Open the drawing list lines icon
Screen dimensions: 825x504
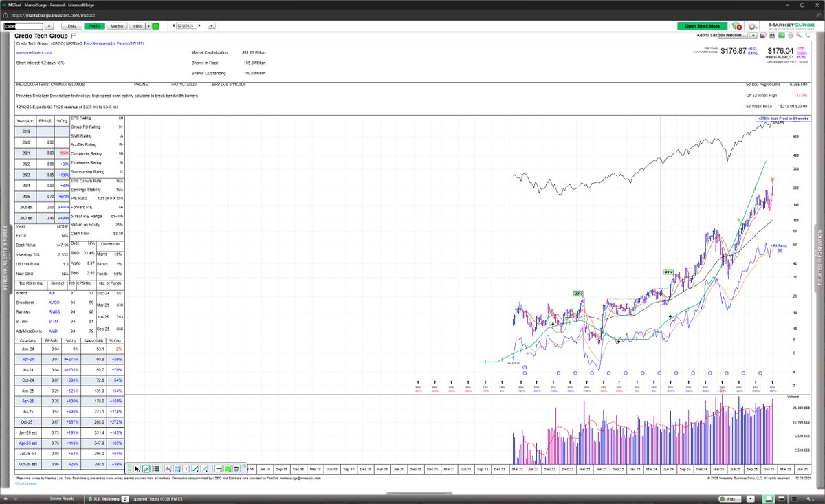(156, 469)
